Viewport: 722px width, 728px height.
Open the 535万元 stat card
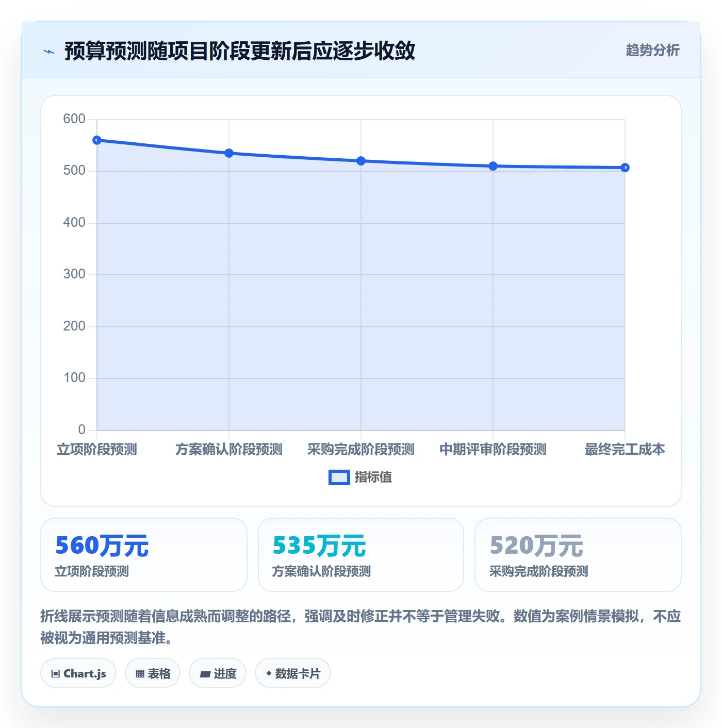(361, 555)
